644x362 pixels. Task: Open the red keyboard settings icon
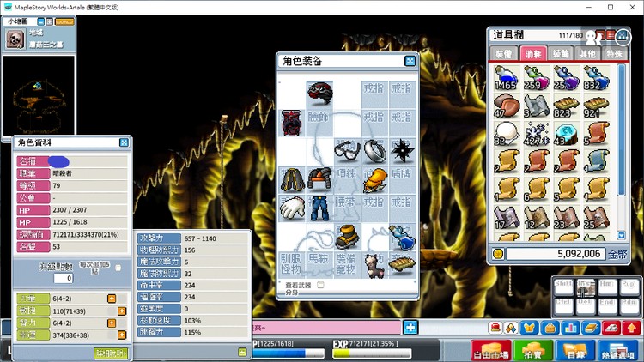tap(611, 328)
